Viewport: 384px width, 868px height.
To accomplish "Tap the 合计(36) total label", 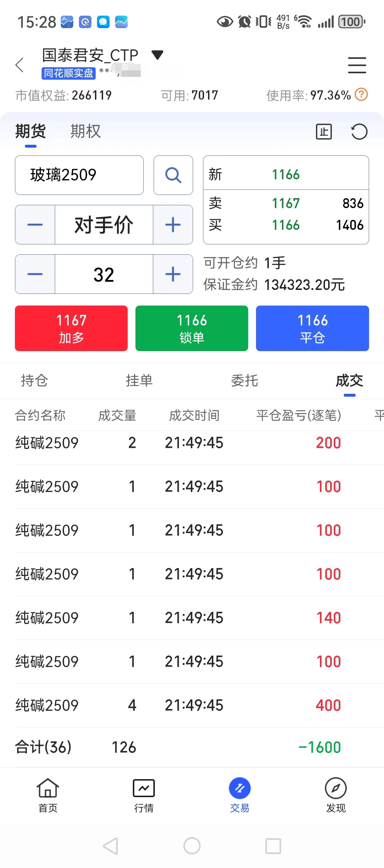I will (x=43, y=747).
